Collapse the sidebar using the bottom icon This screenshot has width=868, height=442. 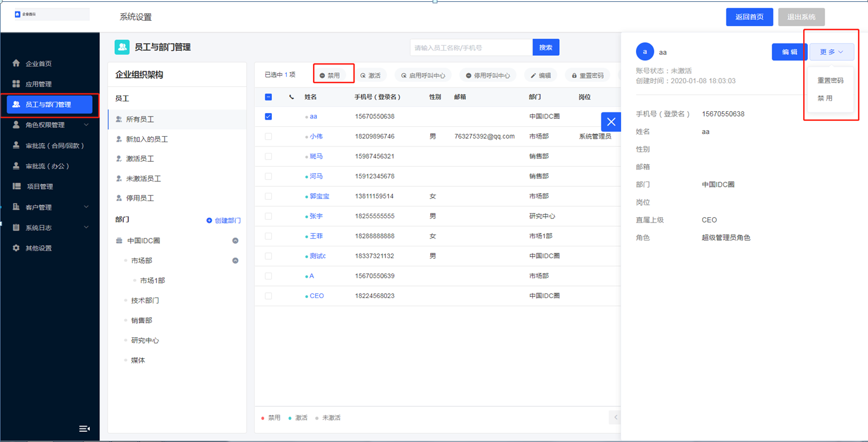(x=84, y=428)
